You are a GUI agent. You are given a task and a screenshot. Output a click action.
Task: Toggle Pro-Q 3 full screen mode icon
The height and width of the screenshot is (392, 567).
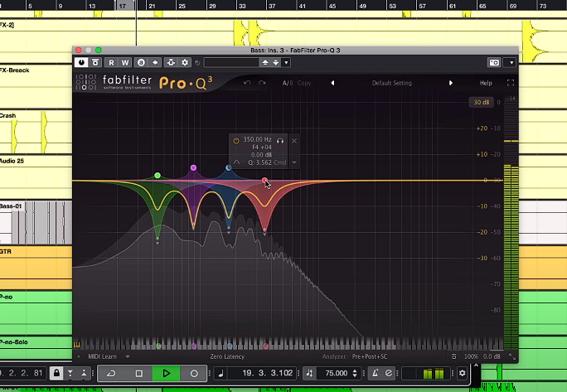pos(511,83)
